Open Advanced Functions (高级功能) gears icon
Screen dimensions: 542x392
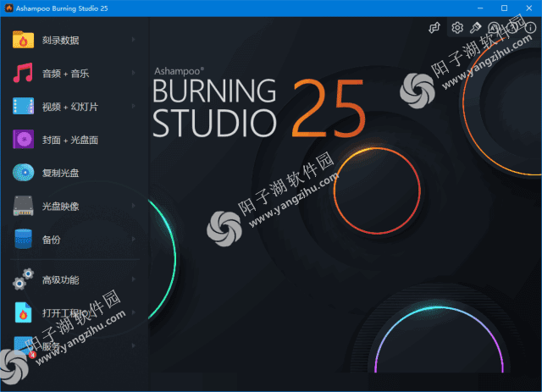23,279
